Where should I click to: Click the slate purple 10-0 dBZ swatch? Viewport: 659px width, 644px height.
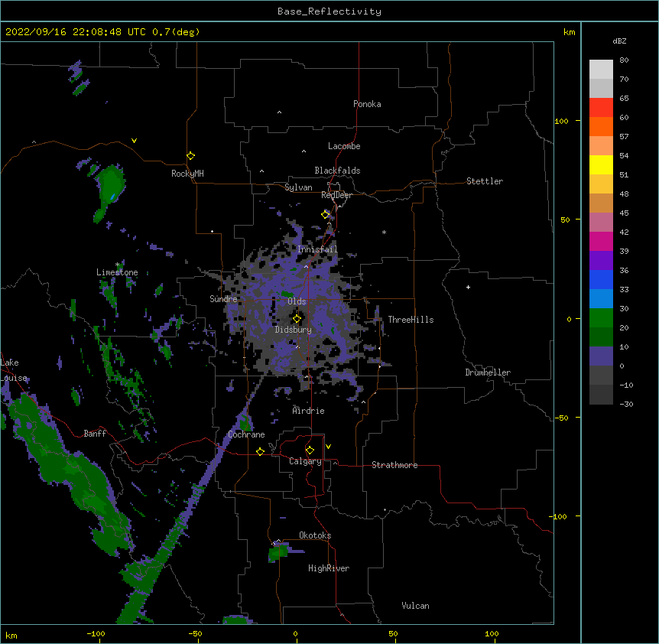[x=601, y=356]
